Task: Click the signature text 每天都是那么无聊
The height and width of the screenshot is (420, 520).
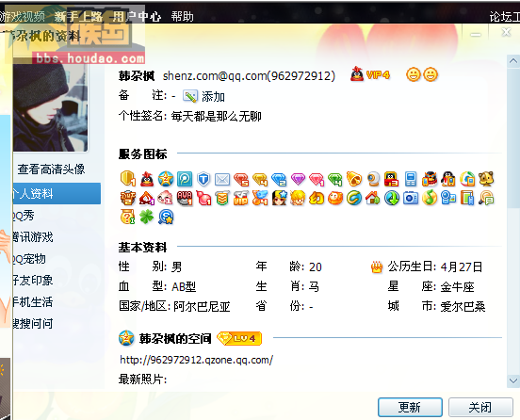Action: 217,117
